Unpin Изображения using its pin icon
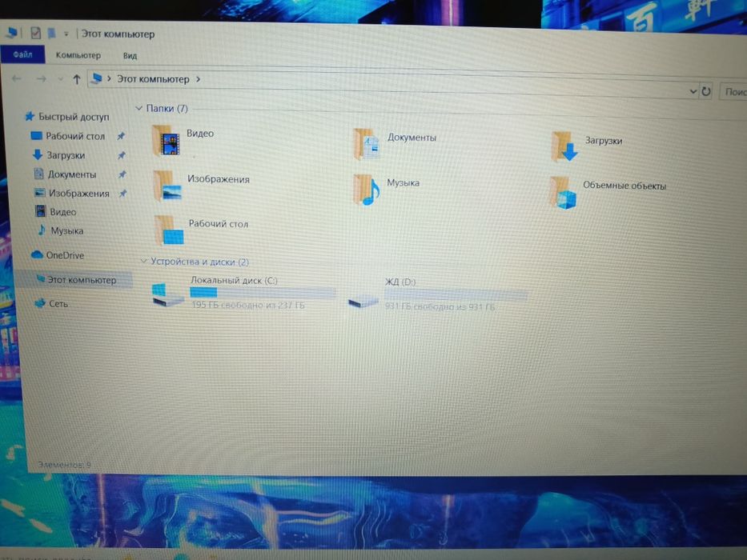The image size is (747, 560). (123, 194)
